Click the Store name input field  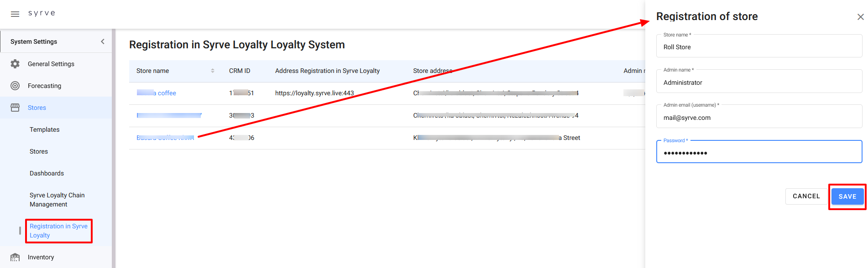click(x=758, y=47)
